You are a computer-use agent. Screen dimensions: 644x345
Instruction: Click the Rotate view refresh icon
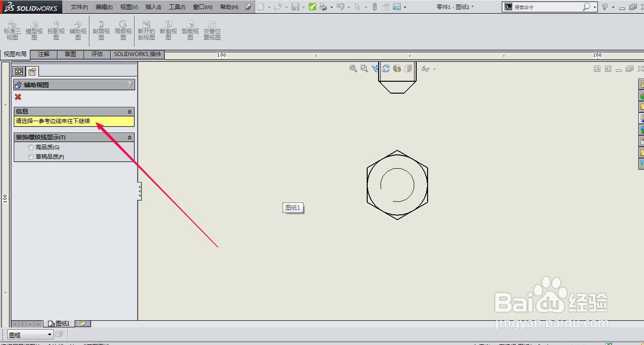(x=386, y=68)
